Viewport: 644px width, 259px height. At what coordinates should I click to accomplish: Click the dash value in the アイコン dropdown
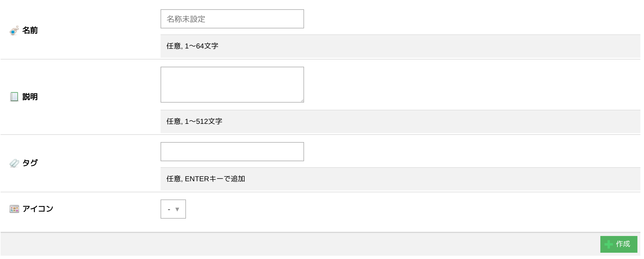point(169,209)
